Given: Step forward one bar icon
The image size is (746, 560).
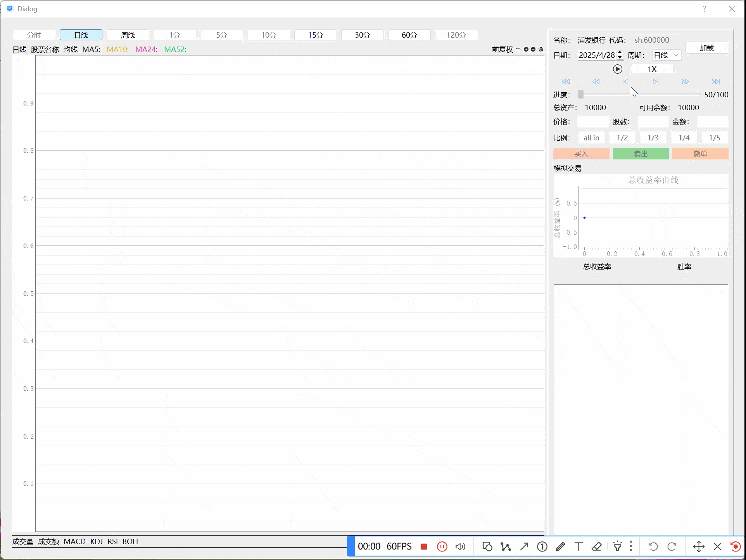Looking at the screenshot, I should click(655, 82).
